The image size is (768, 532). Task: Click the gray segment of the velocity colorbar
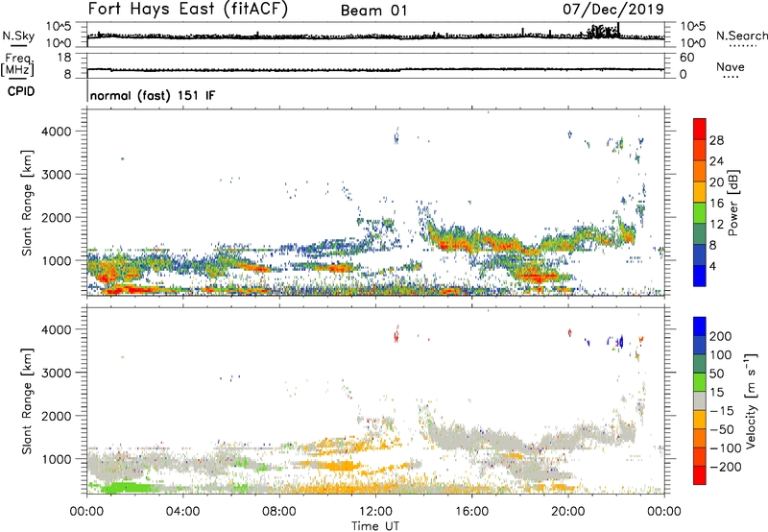[x=700, y=400]
